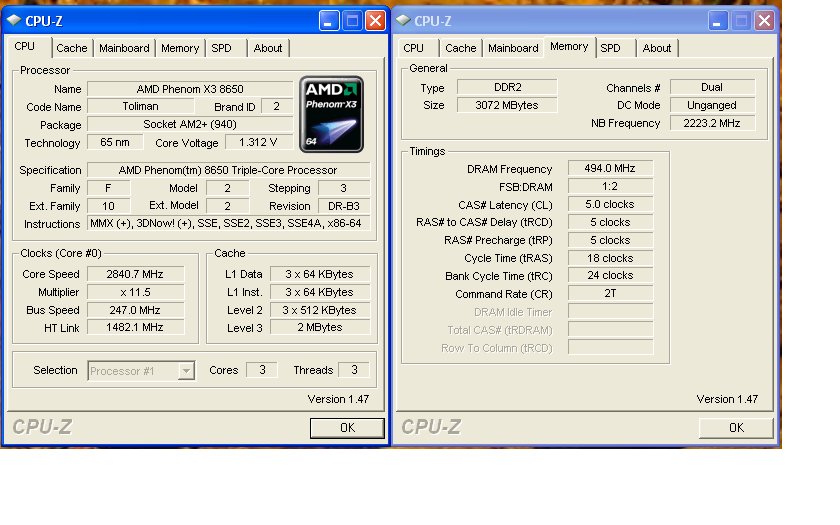Click the NB Frequency value 2223.2 MHz

click(712, 123)
